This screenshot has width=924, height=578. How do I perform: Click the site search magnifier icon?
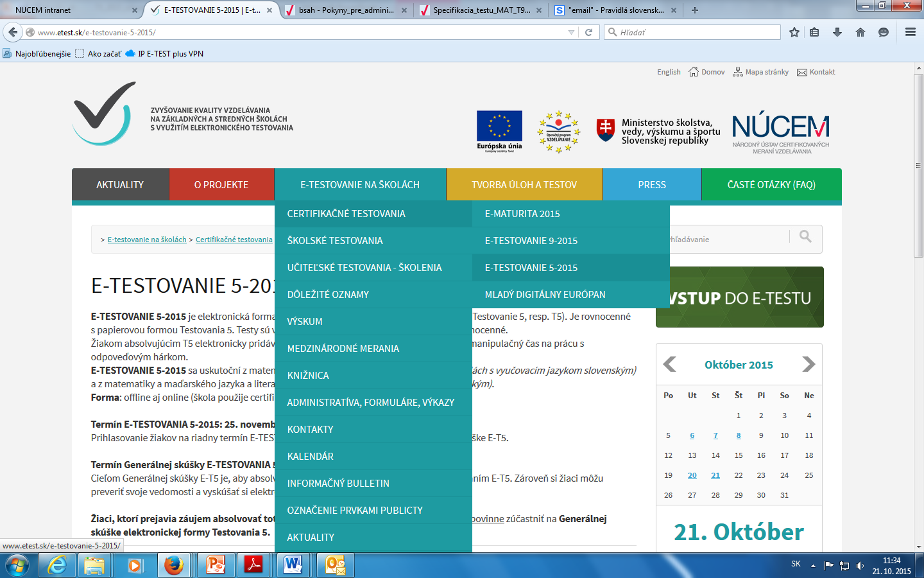pyautogui.click(x=806, y=236)
